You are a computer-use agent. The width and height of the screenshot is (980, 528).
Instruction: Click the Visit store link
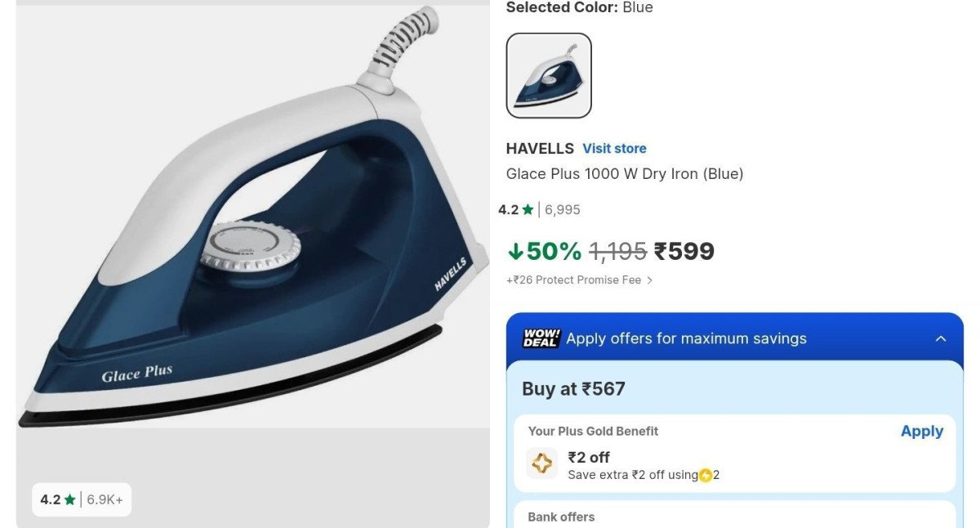(614, 149)
